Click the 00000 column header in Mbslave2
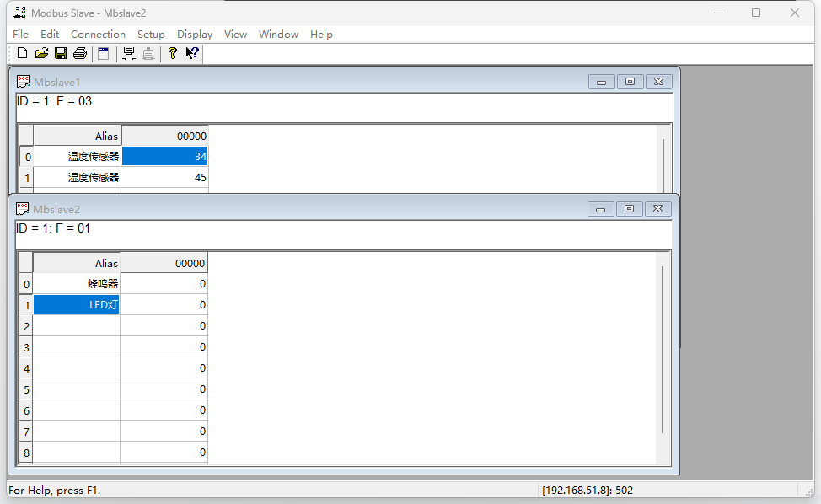821x504 pixels. point(164,263)
